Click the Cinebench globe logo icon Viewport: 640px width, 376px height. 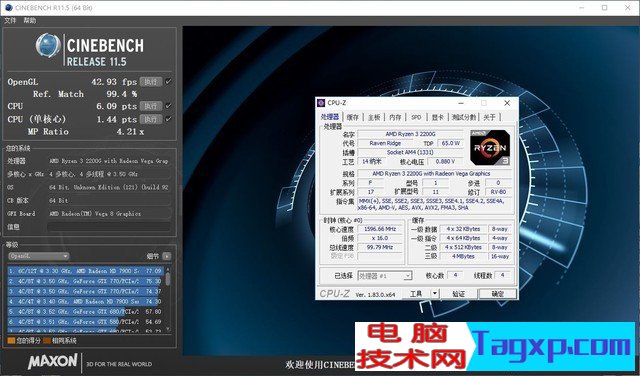tap(48, 45)
